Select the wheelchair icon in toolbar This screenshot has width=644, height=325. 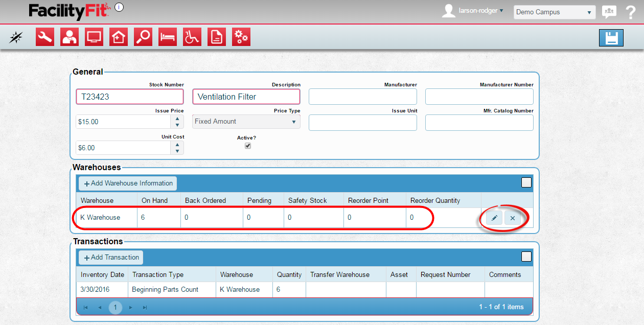pos(192,37)
